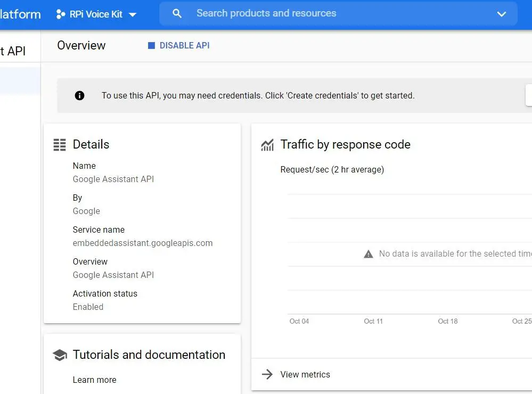The image size is (532, 394).
Task: Open the View metrics link
Action: click(305, 374)
